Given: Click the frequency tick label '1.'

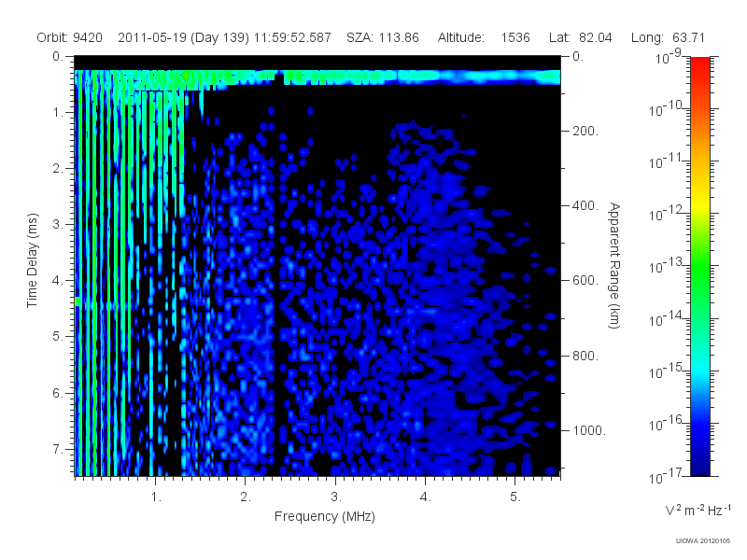Looking at the screenshot, I should (x=156, y=497).
